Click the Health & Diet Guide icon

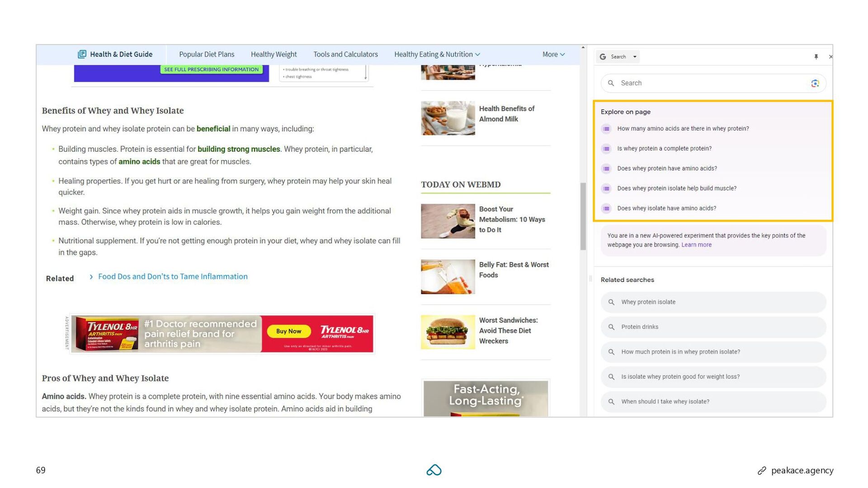click(x=82, y=54)
